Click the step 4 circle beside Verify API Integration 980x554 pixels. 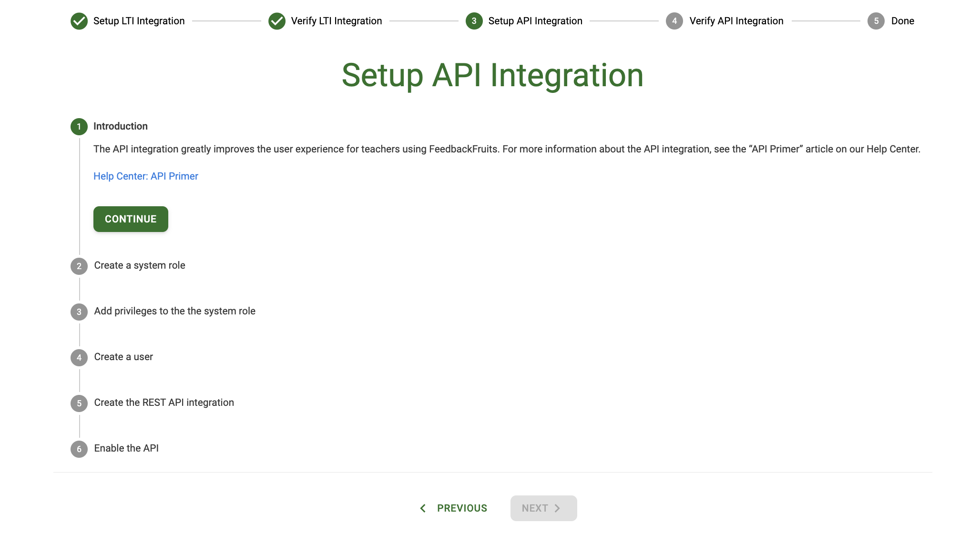point(674,21)
